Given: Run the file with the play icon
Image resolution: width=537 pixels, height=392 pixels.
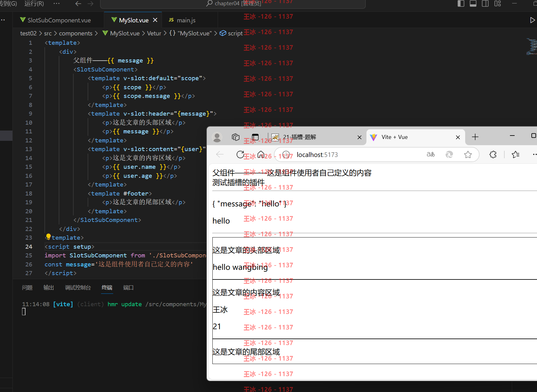Looking at the screenshot, I should (532, 20).
